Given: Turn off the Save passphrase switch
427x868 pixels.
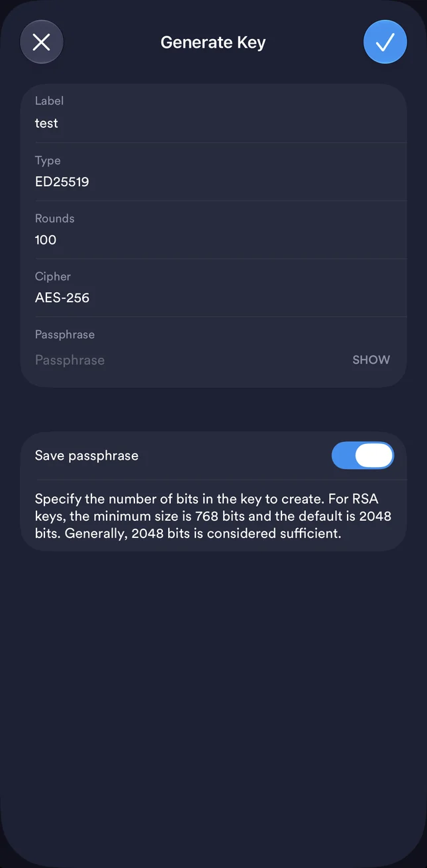Looking at the screenshot, I should pyautogui.click(x=363, y=456).
